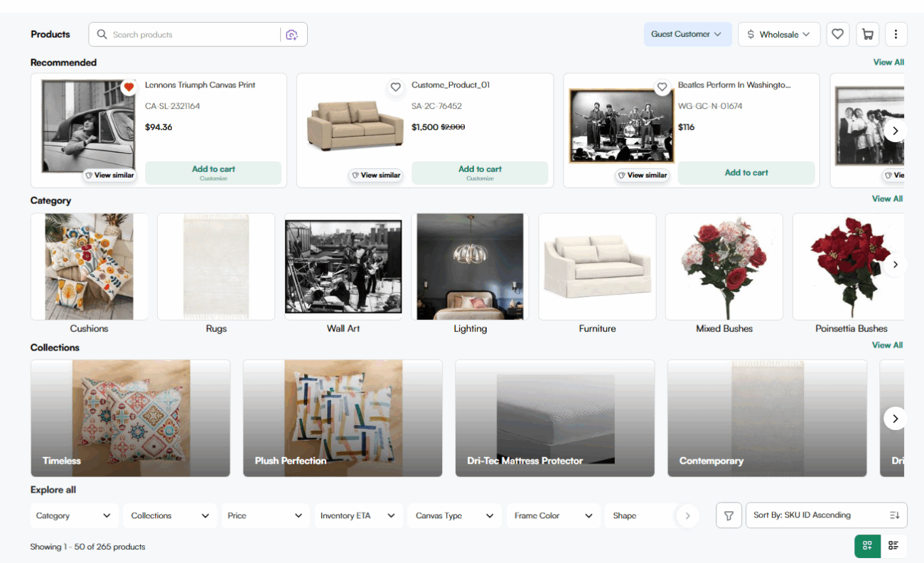924x563 pixels.
Task: Open the Wall Art category thumbnail
Action: point(343,267)
